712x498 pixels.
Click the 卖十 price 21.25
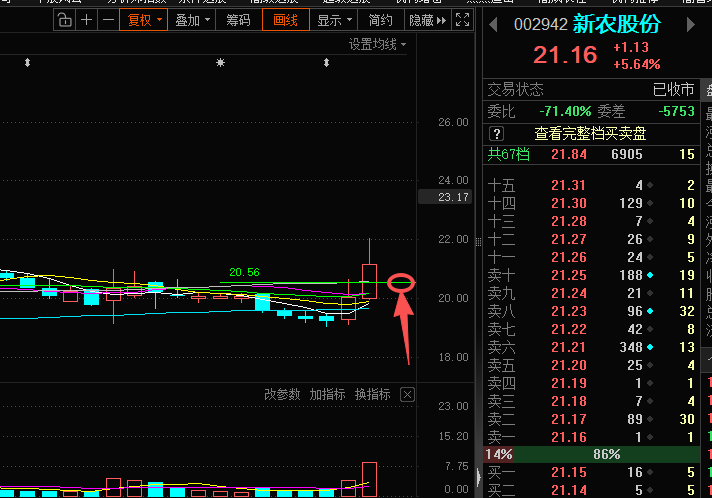pyautogui.click(x=569, y=275)
